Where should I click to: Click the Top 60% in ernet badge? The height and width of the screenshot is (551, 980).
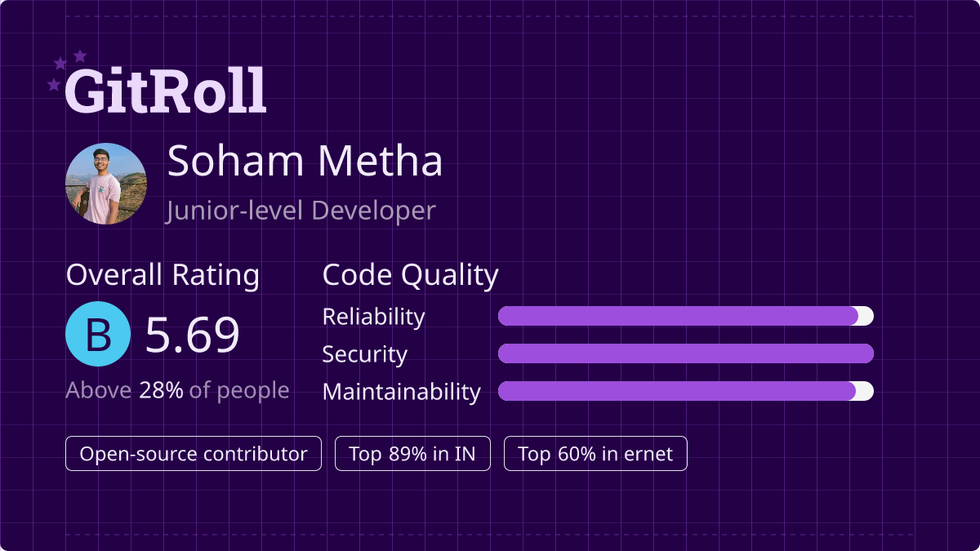pos(595,454)
